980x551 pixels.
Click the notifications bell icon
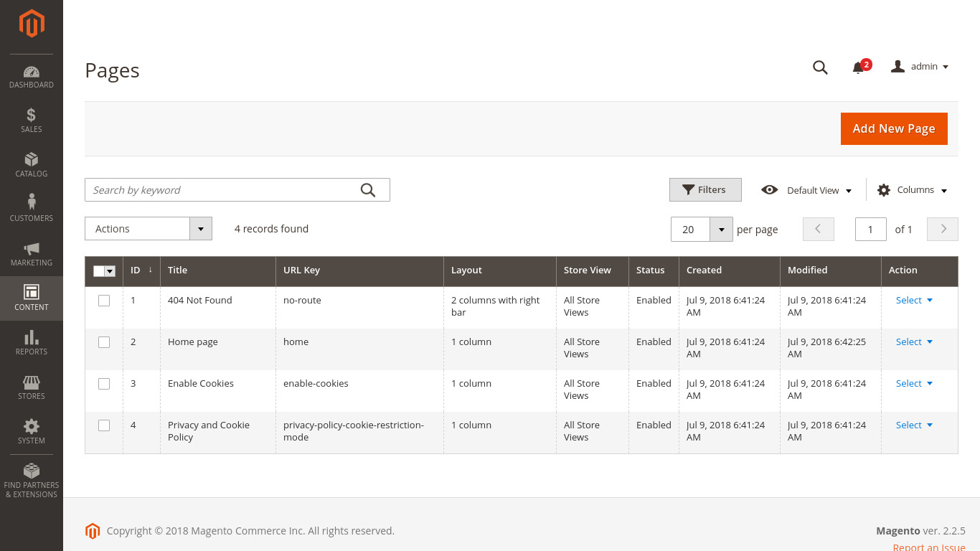click(858, 67)
